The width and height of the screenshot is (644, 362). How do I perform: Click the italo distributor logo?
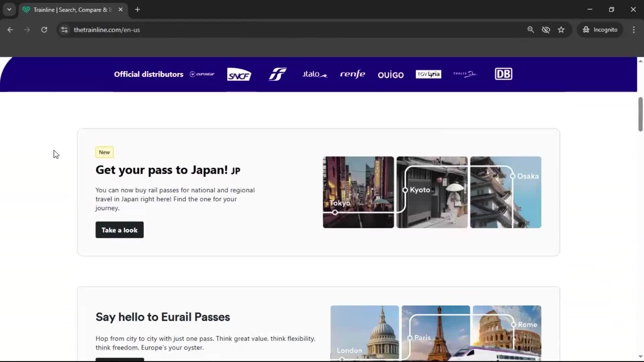tap(315, 74)
